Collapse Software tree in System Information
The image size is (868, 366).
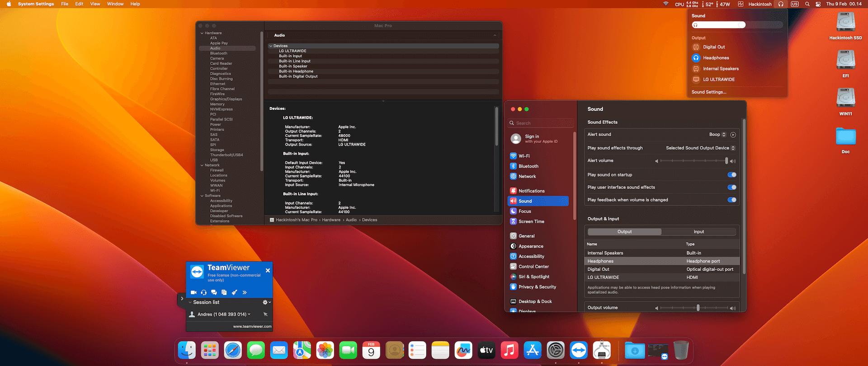point(202,196)
